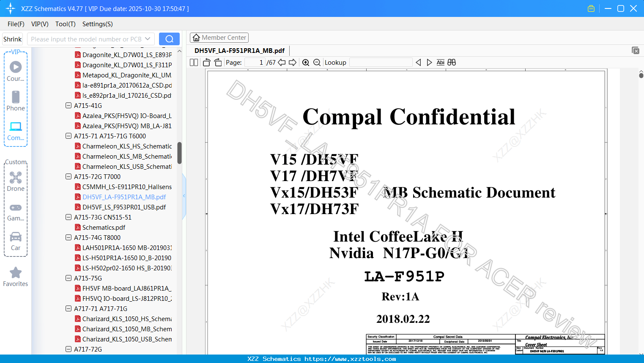Open Member Center

point(219,38)
